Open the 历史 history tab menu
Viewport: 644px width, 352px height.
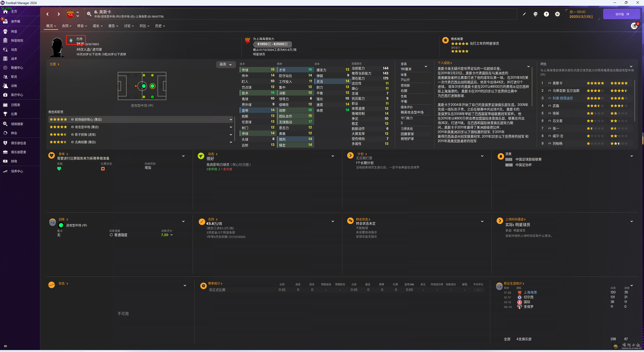tap(160, 26)
